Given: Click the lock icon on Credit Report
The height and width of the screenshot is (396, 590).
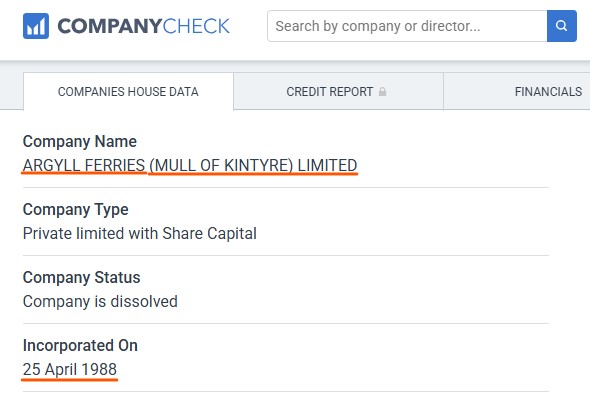Looking at the screenshot, I should coord(382,91).
